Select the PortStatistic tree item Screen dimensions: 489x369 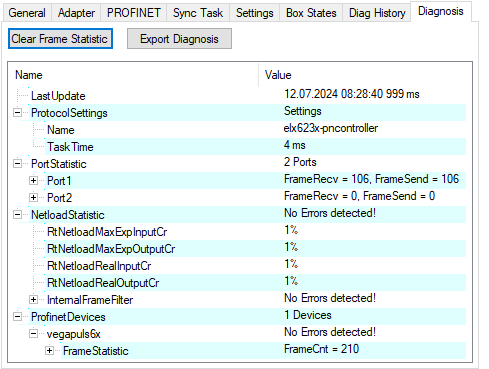tap(59, 164)
